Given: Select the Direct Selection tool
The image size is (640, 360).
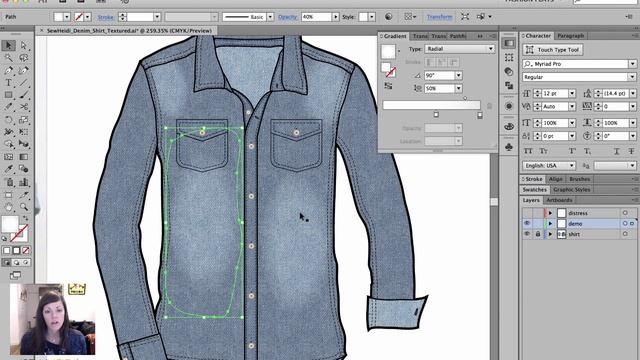Looking at the screenshot, I should tap(24, 45).
